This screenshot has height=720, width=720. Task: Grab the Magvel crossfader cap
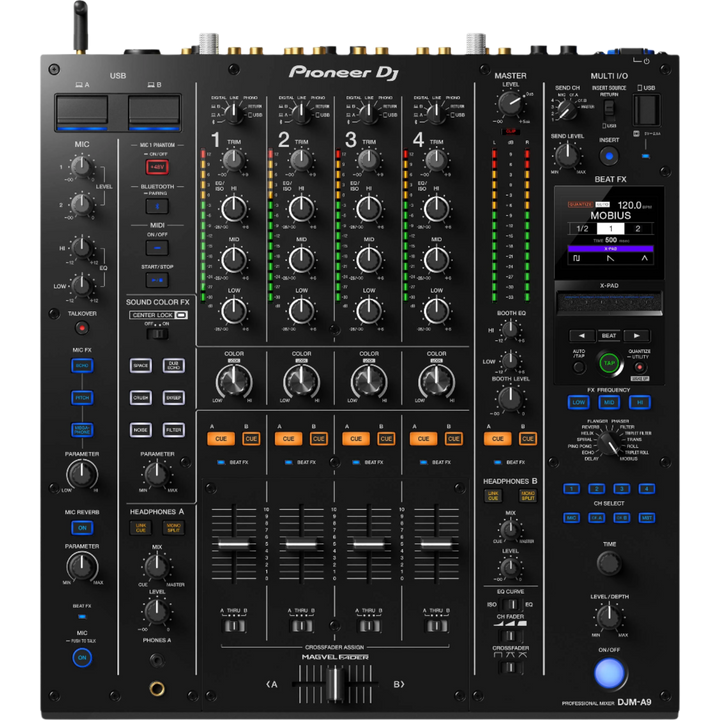pyautogui.click(x=335, y=684)
